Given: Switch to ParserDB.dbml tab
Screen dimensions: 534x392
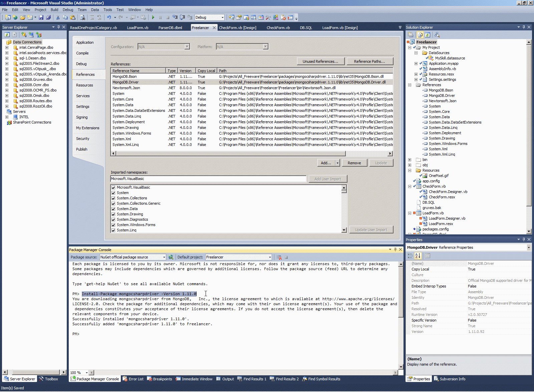Looking at the screenshot, I should 170,28.
